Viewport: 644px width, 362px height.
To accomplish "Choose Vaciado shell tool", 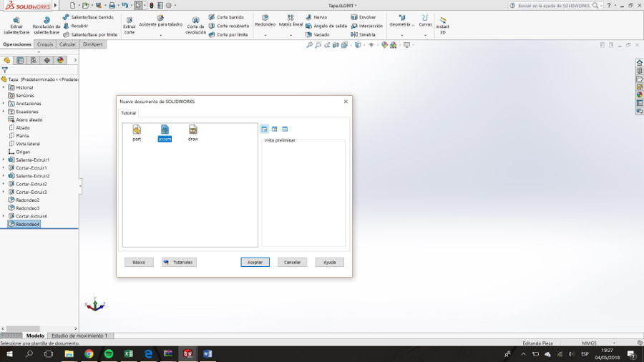I will point(318,34).
